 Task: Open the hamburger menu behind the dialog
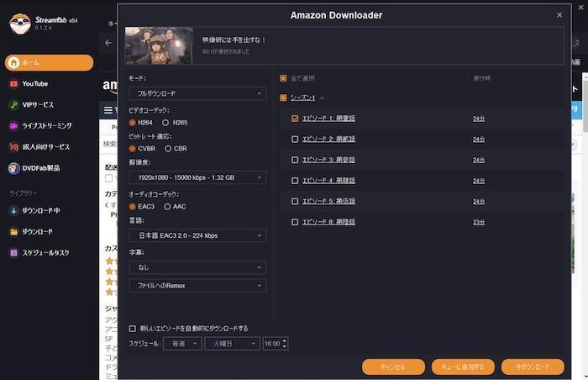tap(108, 110)
